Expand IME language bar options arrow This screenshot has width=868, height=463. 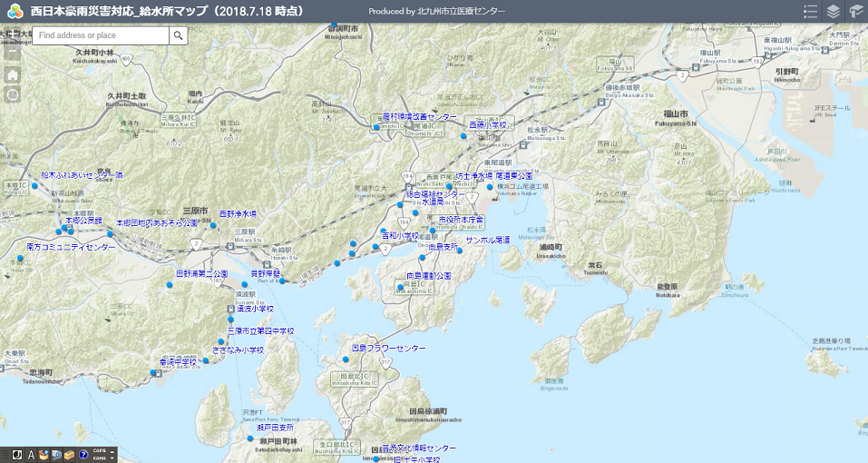point(113,458)
